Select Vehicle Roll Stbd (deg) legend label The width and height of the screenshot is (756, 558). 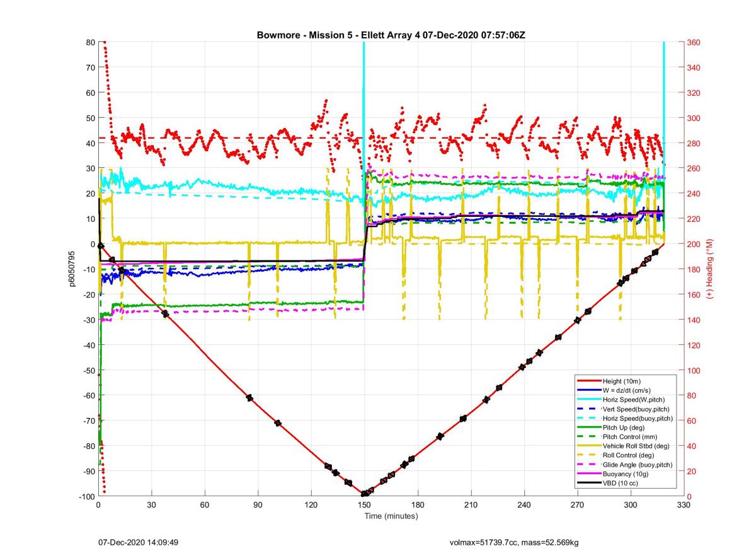[x=635, y=446]
